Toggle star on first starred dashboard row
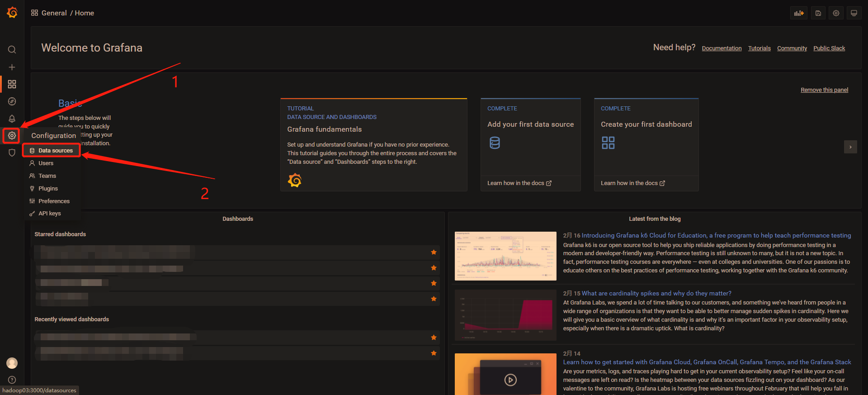The width and height of the screenshot is (868, 395). point(434,252)
